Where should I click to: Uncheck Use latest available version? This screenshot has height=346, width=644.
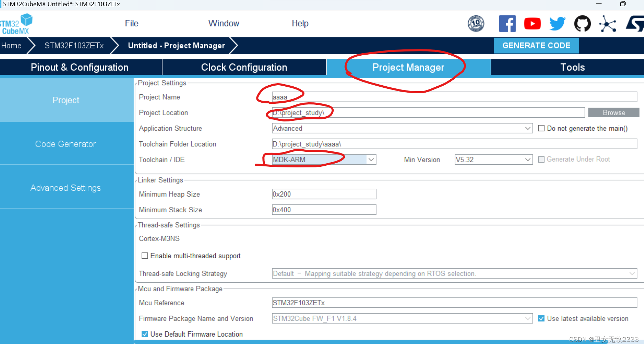pos(541,319)
